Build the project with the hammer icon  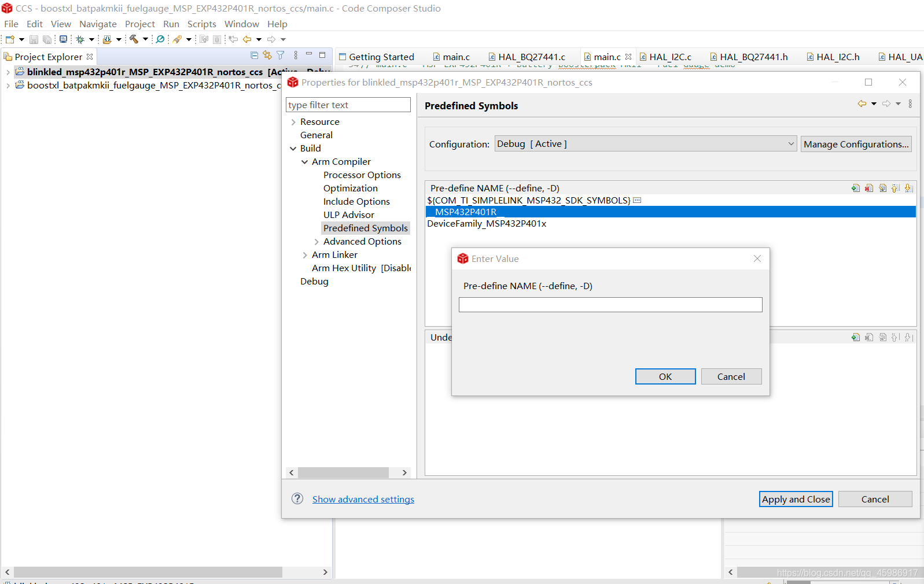pyautogui.click(x=134, y=39)
